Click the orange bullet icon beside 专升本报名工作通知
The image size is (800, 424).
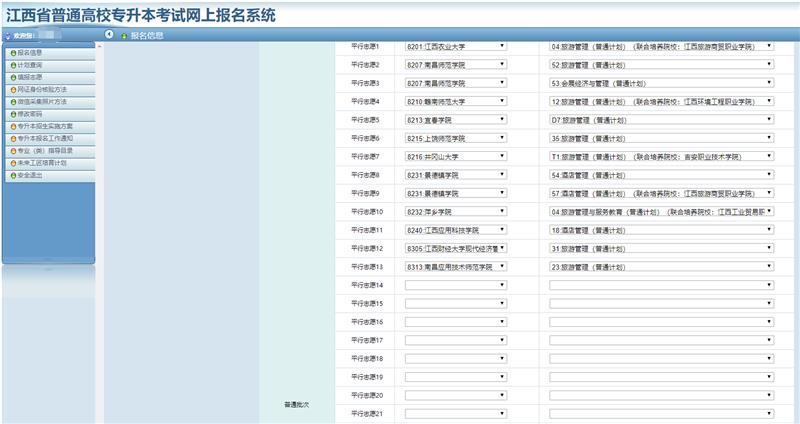(x=14, y=139)
